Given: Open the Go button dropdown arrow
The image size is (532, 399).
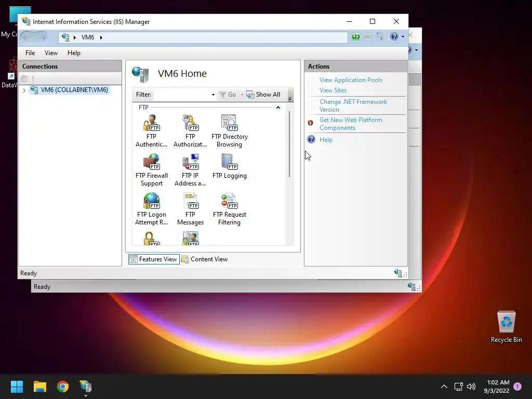Looking at the screenshot, I should coord(242,95).
